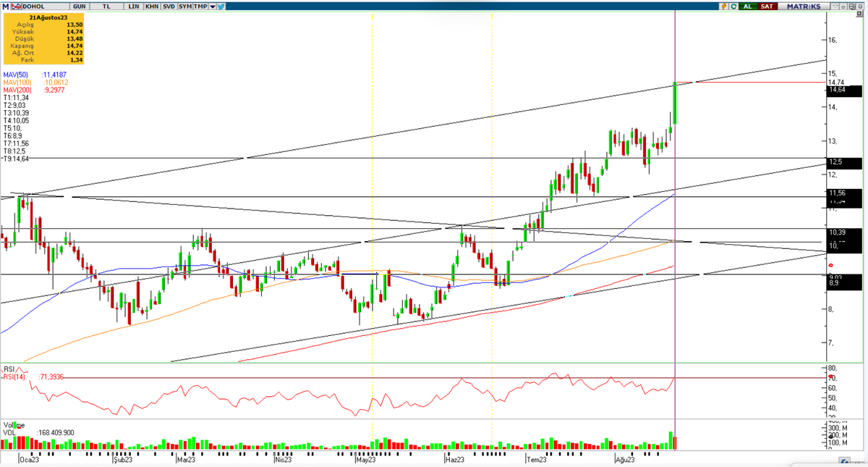
Task: Click the T9:14,64 trend label
Action: click(16, 158)
